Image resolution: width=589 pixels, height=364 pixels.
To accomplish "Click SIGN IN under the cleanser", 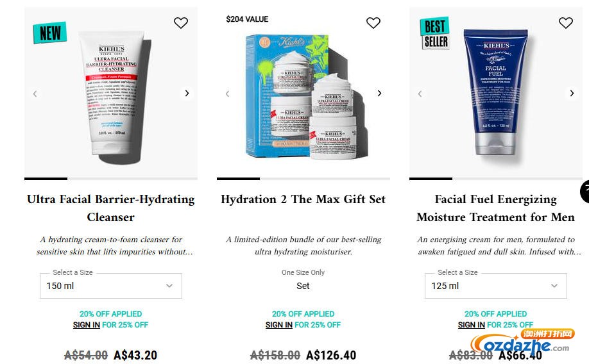I will click(x=87, y=325).
